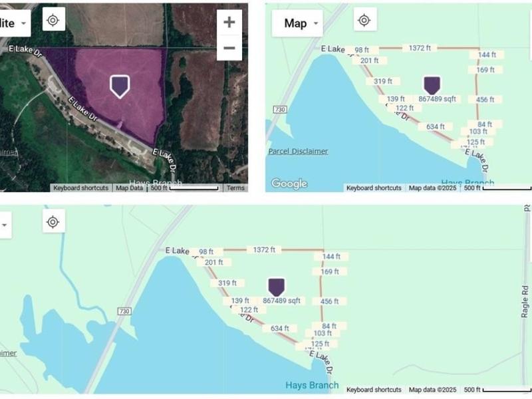Image resolution: width=532 pixels, height=399 pixels.
Task: Click the my-location icon on the top right map
Action: [x=364, y=21]
